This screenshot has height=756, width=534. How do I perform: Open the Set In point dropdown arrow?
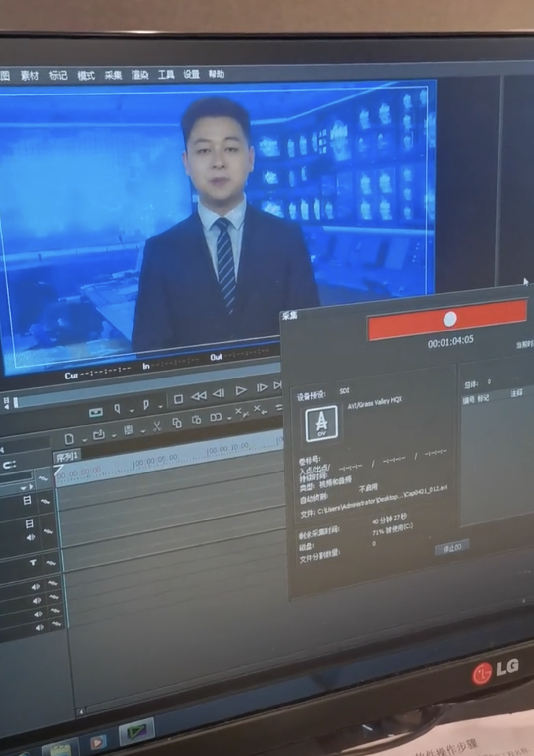[132, 410]
